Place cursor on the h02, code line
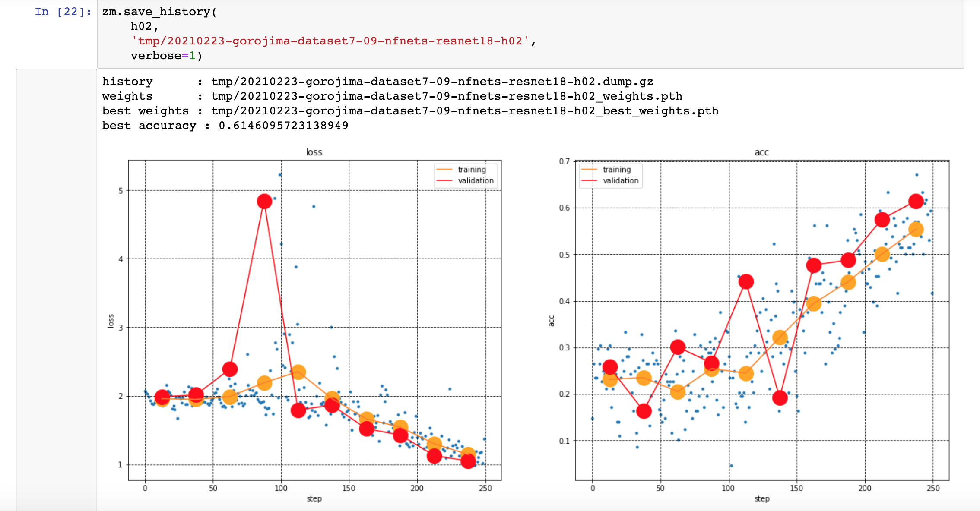The width and height of the screenshot is (980, 511). click(145, 26)
